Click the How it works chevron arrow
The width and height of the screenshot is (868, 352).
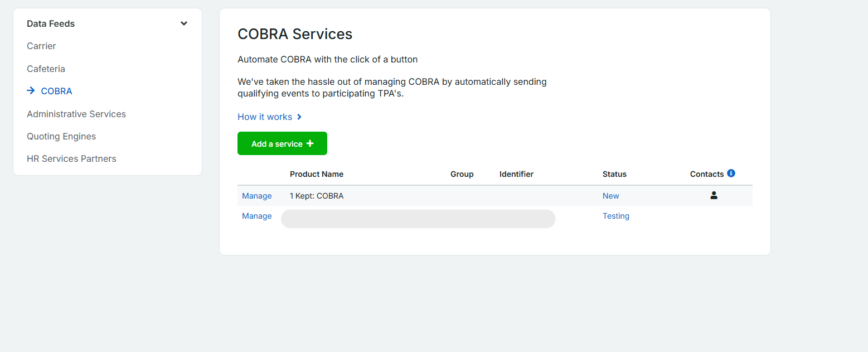[299, 117]
